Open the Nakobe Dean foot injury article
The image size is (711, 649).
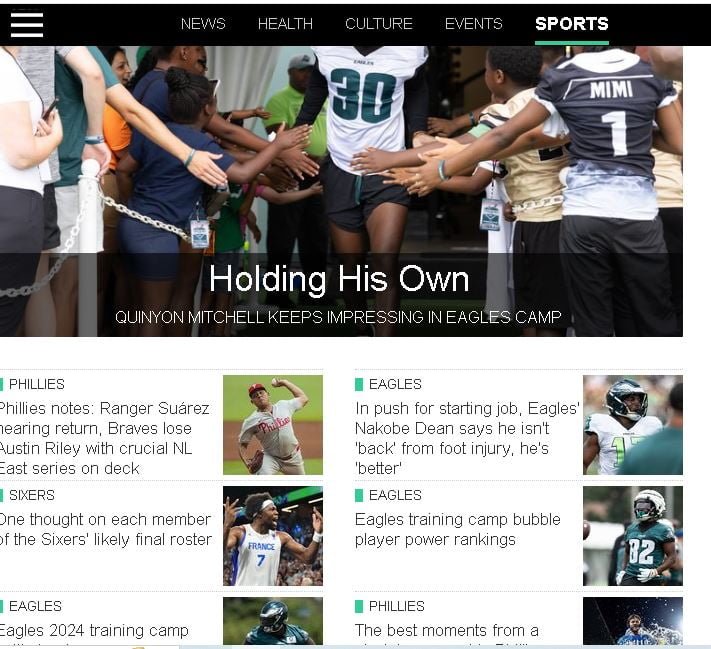[x=467, y=438]
